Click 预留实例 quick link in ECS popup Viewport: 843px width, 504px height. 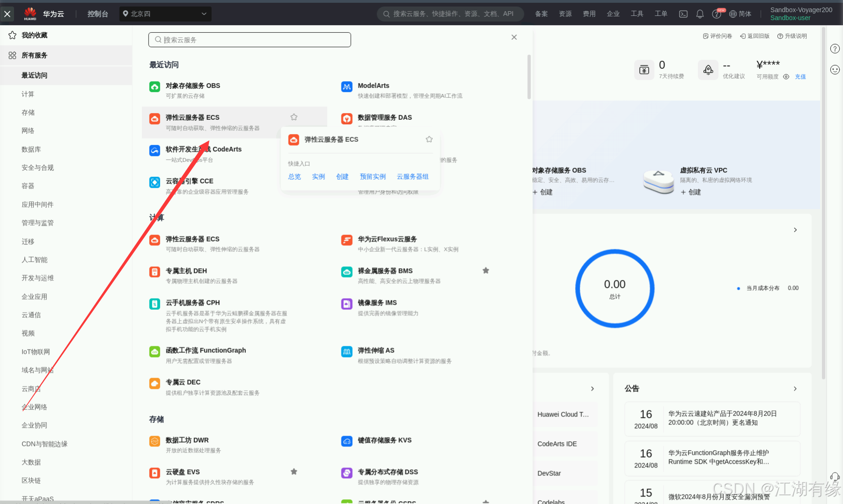(x=373, y=176)
